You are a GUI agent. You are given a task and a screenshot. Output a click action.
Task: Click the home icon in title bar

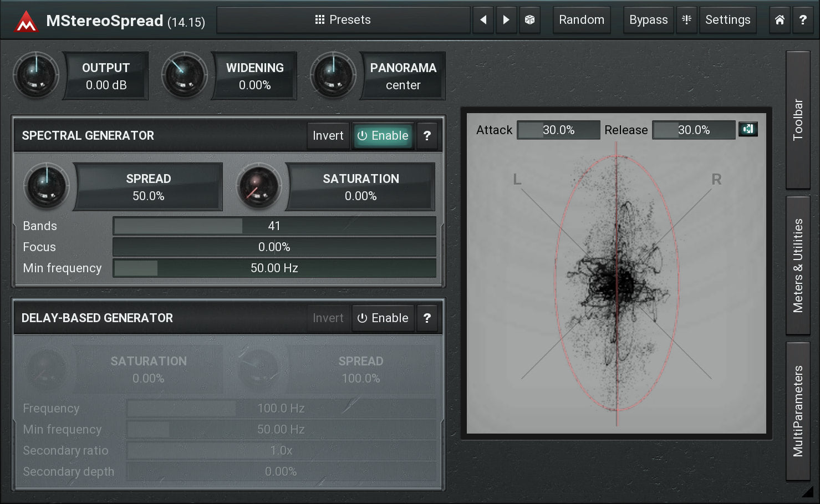point(780,20)
